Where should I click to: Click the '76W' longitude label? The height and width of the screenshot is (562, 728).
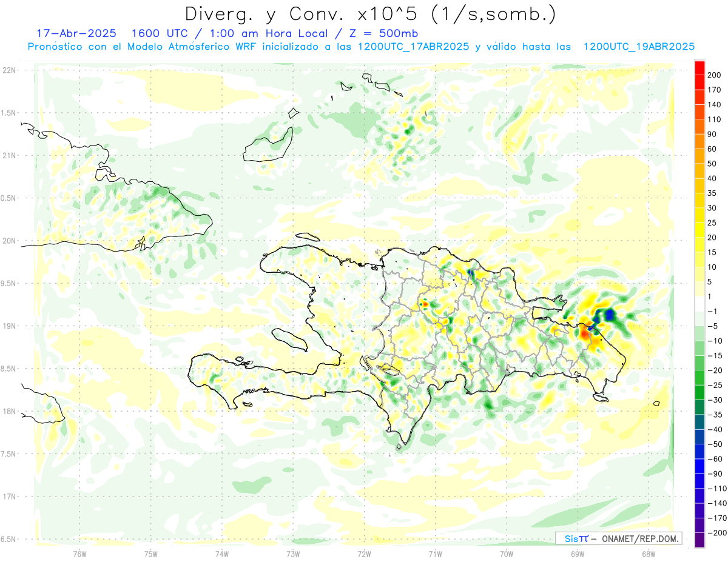pyautogui.click(x=79, y=554)
